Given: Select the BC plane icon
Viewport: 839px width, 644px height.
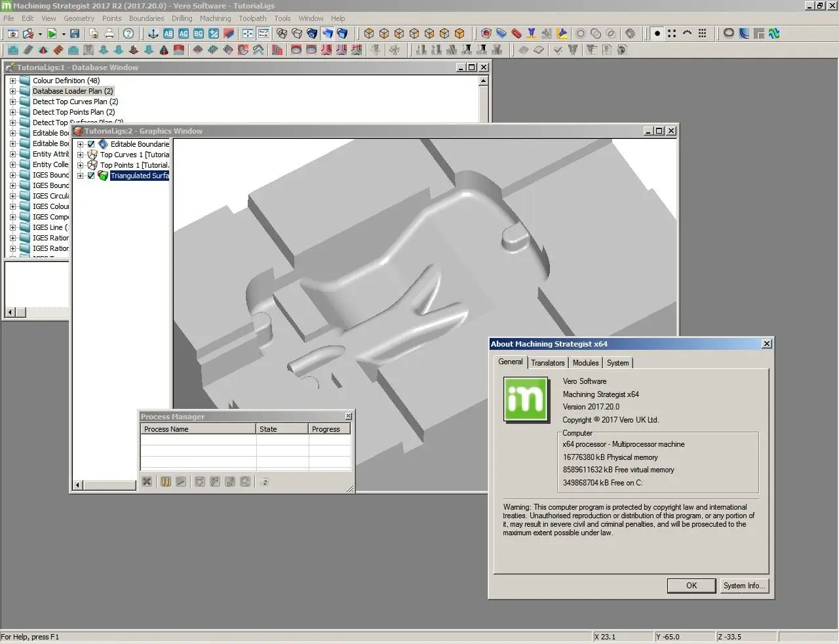Looking at the screenshot, I should (x=199, y=33).
